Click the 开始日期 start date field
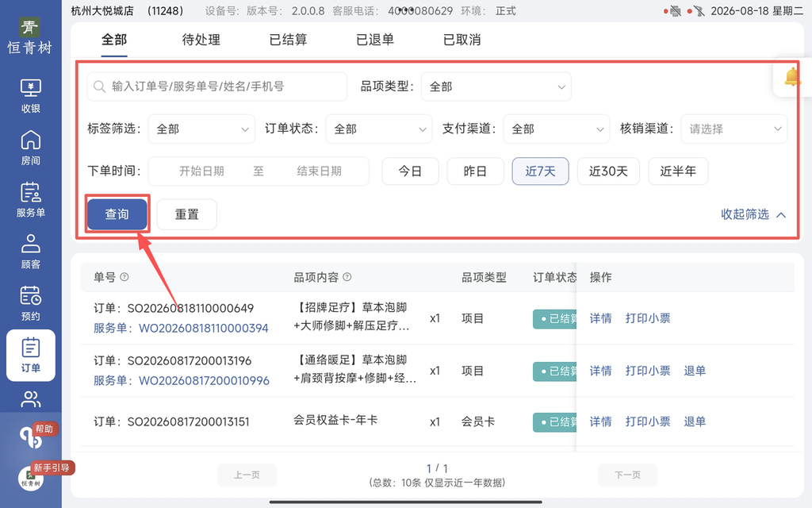The height and width of the screenshot is (508, 812). point(201,171)
